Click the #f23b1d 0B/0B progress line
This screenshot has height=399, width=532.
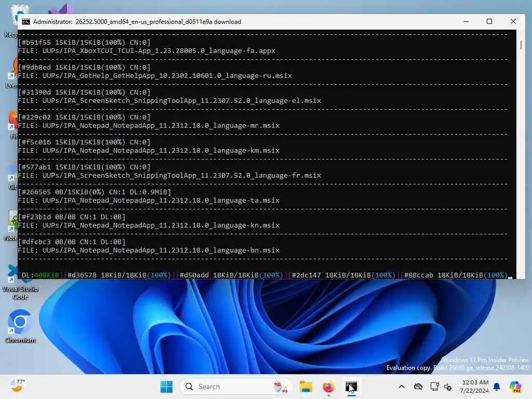point(72,217)
